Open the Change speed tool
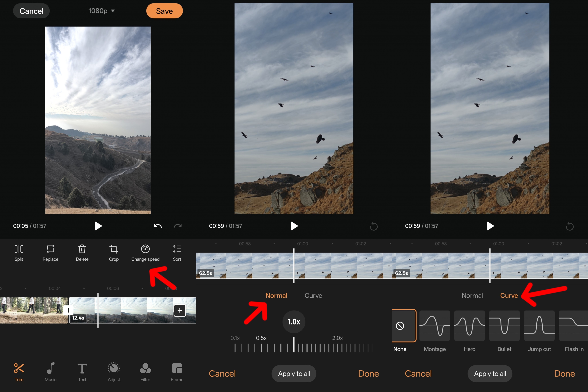 coord(145,253)
